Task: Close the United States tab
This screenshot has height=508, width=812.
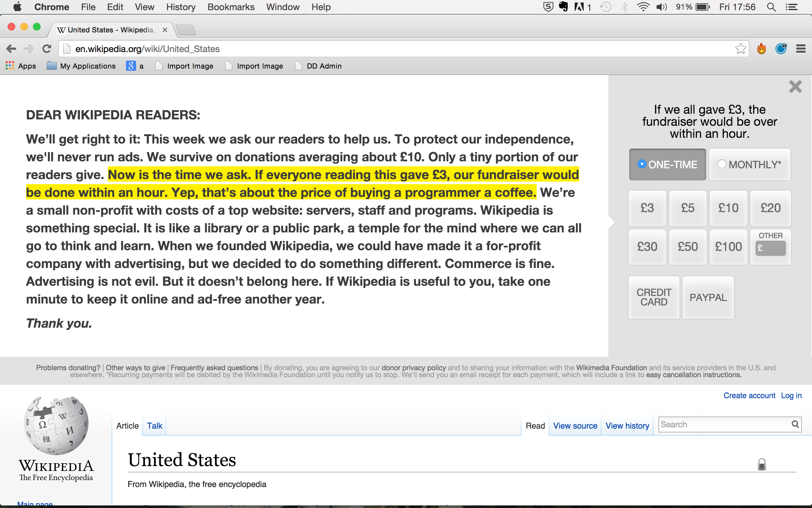Action: point(165,30)
